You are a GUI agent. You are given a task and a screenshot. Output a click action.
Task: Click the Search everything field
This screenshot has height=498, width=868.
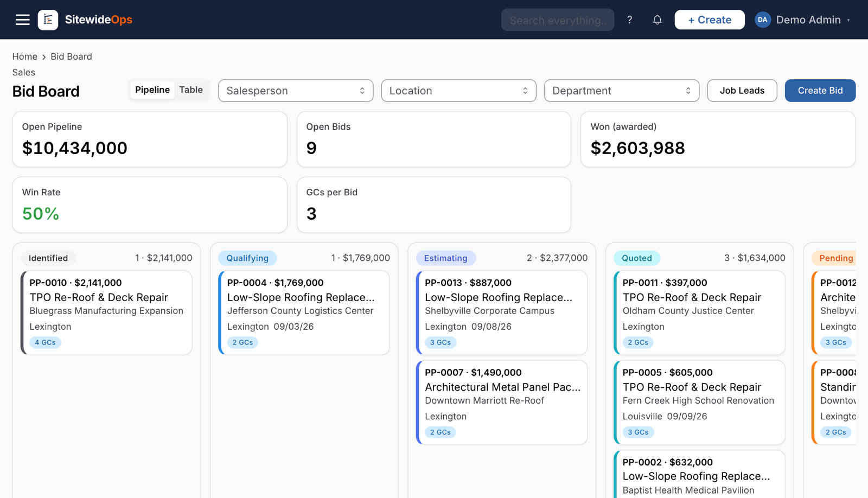coord(557,20)
